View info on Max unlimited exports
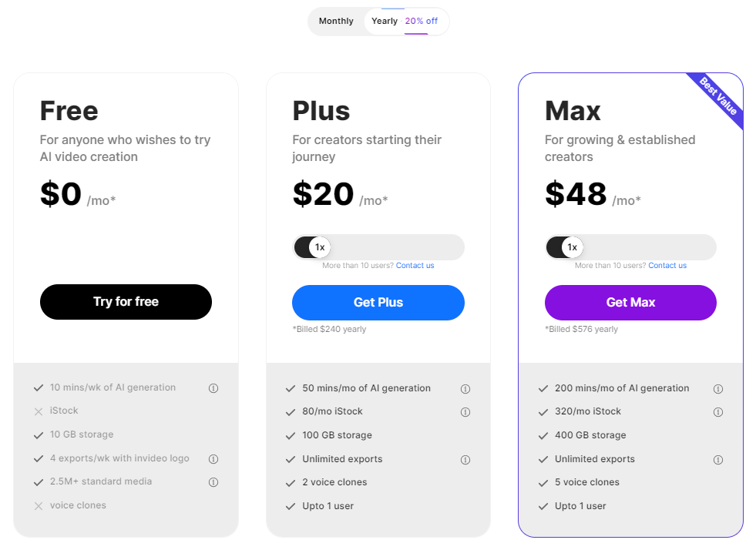This screenshot has height=550, width=756. (718, 459)
